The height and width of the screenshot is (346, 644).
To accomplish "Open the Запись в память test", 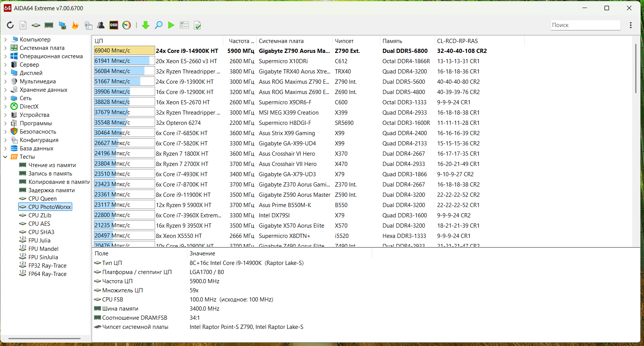I will tap(50, 173).
